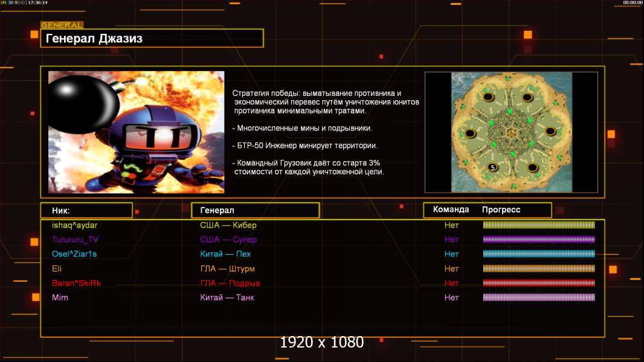Open США — Кибер general selection

click(228, 225)
